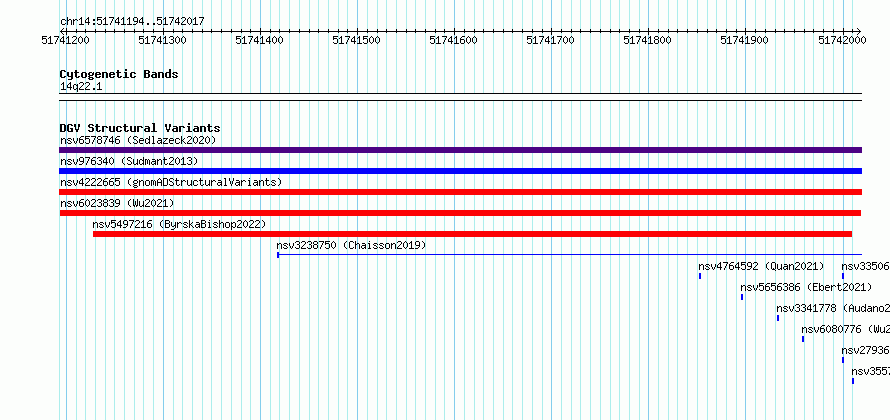Click the small blue nsv3341778 marker
Screen dimensions: 890x420
[x=778, y=318]
